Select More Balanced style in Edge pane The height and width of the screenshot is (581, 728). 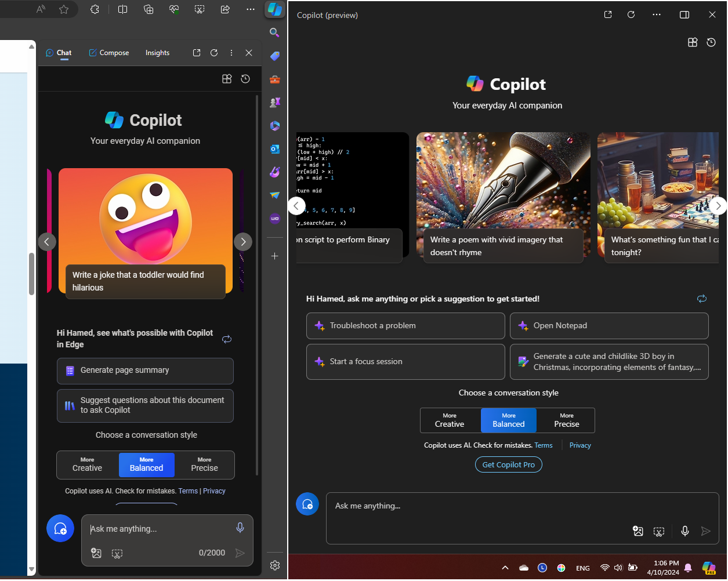[x=147, y=465]
